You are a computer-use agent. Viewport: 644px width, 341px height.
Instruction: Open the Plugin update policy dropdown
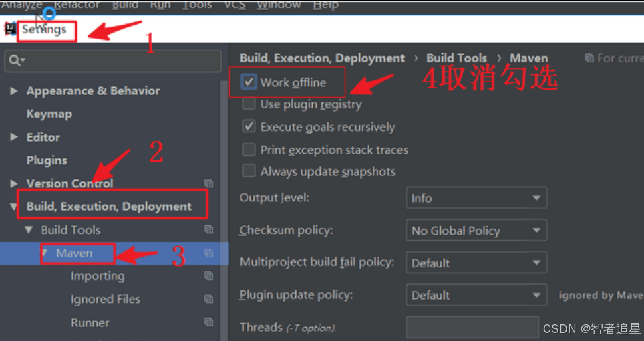(476, 295)
